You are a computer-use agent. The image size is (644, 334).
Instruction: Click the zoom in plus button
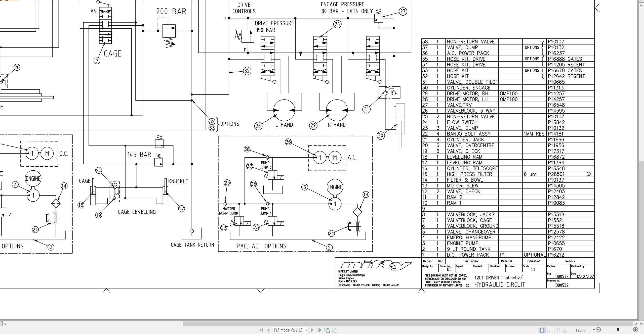[636, 330]
